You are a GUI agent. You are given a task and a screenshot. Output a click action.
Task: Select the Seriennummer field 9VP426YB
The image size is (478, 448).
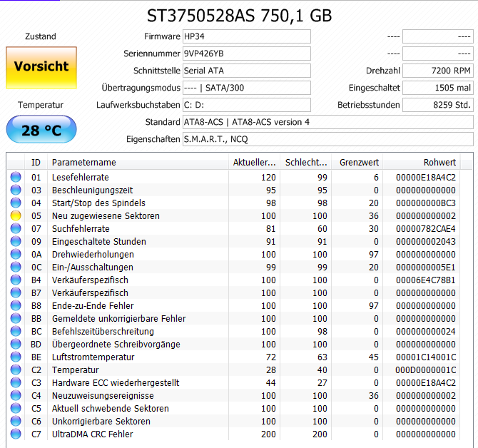point(247,54)
